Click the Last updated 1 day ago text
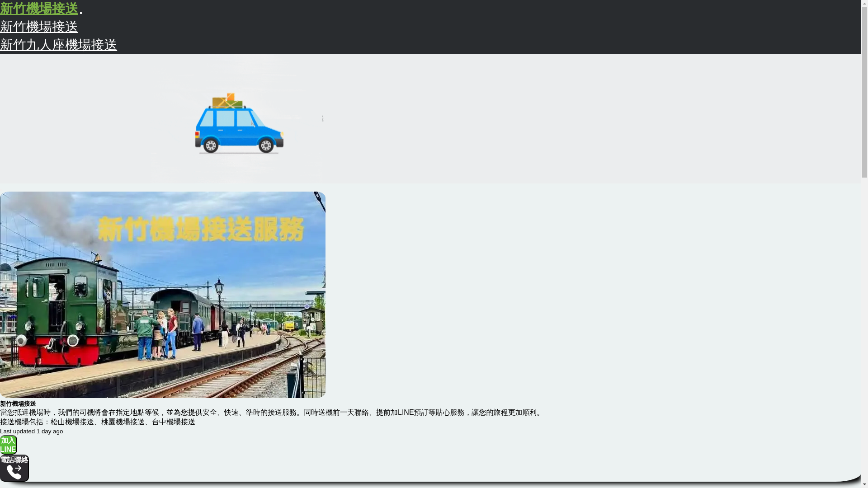 (32, 431)
